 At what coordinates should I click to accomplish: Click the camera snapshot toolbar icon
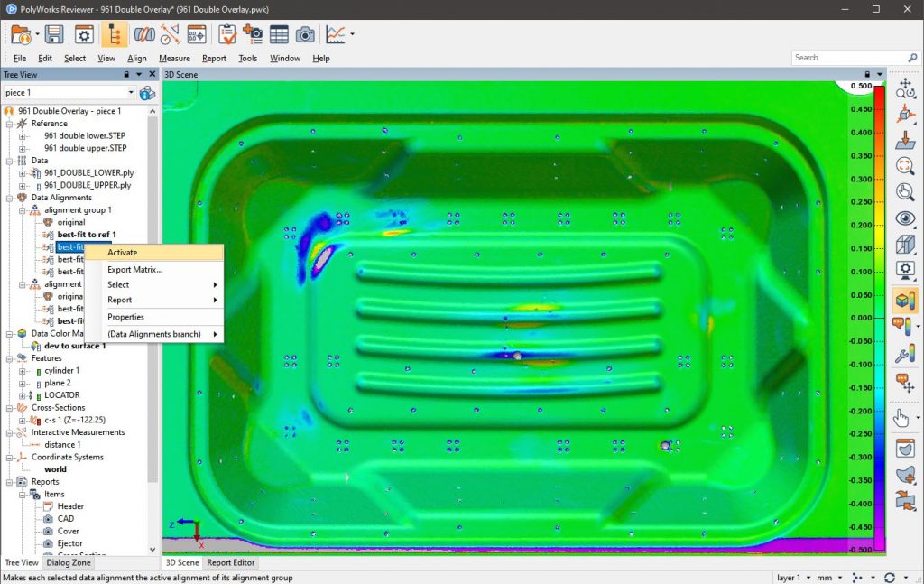(x=303, y=34)
